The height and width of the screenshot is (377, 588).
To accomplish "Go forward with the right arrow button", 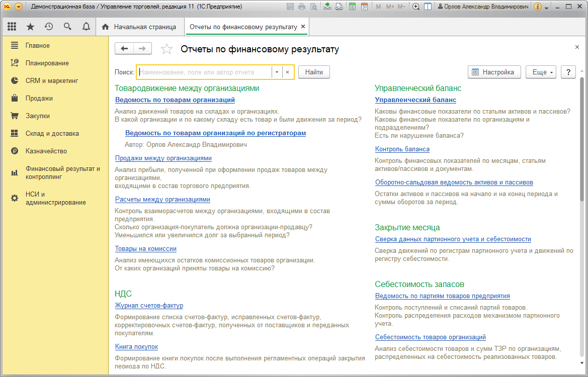I will point(142,48).
